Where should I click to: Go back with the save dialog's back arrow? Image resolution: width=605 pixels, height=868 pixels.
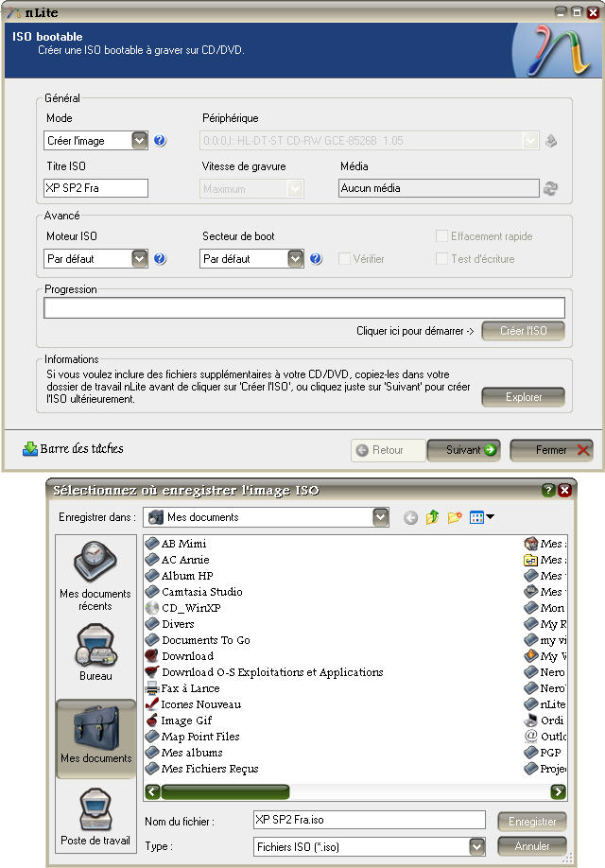click(x=410, y=517)
